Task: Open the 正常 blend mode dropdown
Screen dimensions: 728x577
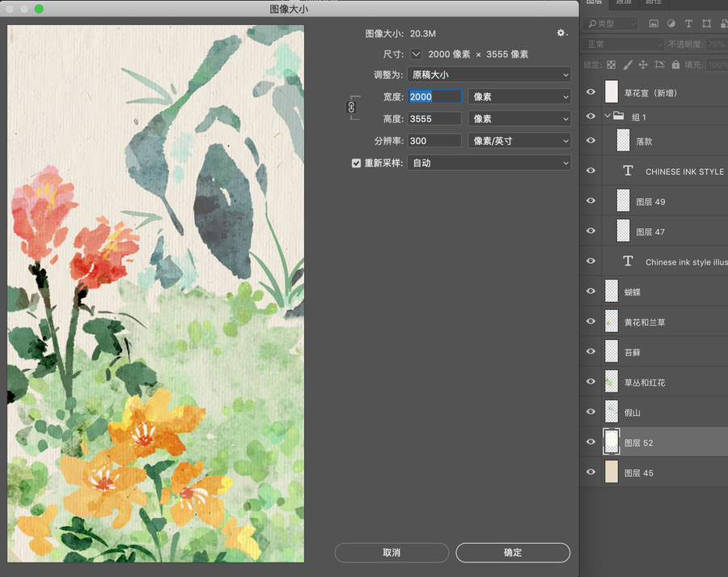Action: (624, 45)
